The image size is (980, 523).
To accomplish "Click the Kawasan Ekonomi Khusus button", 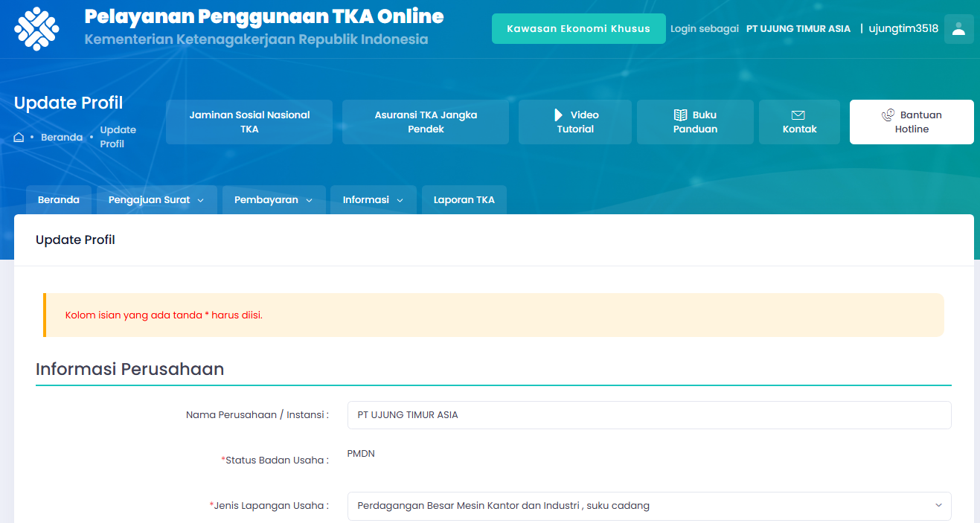I will (579, 29).
